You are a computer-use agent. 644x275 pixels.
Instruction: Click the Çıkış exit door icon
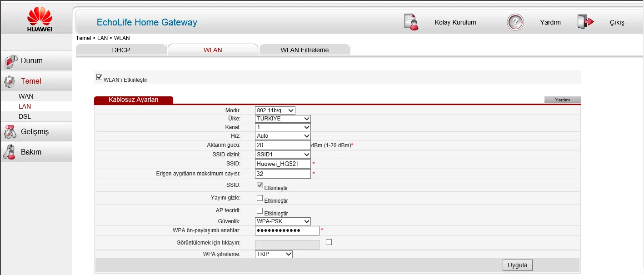[x=585, y=22]
